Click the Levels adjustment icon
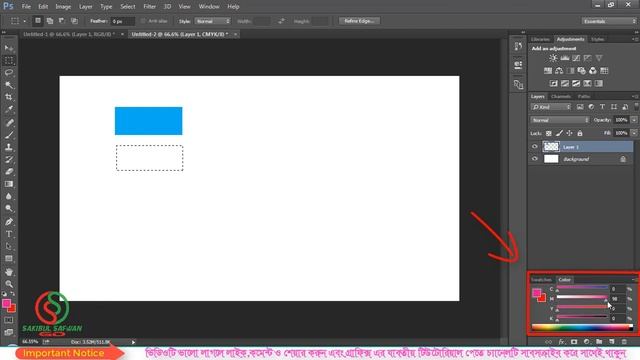 [x=565, y=58]
